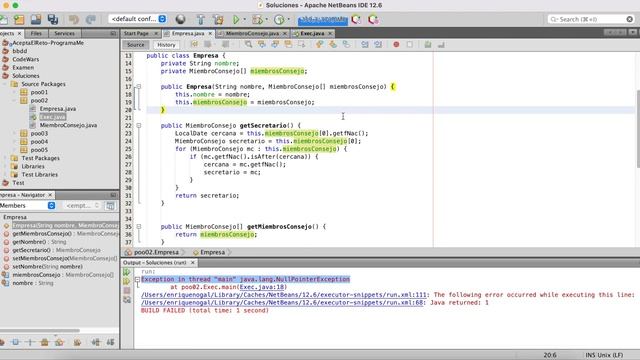Collapse the getSecretario method fold
This screenshot has width=640, height=360.
click(139, 125)
